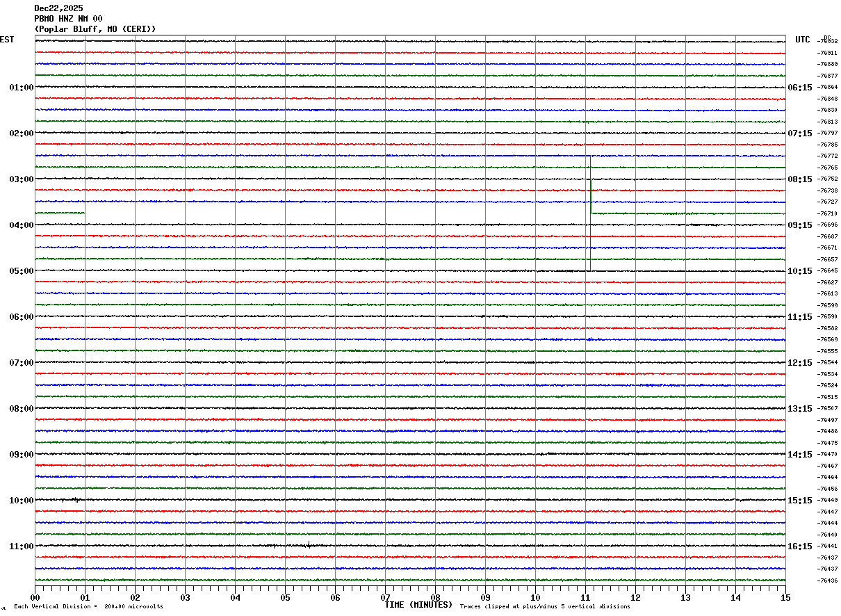Click the 07:15 UTC time label

(x=800, y=133)
